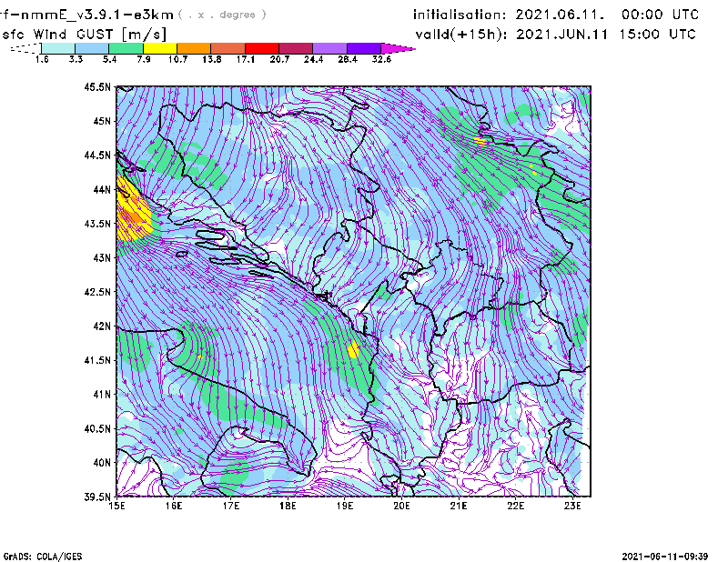Click the 'valid(+15h)' label

[x=460, y=35]
